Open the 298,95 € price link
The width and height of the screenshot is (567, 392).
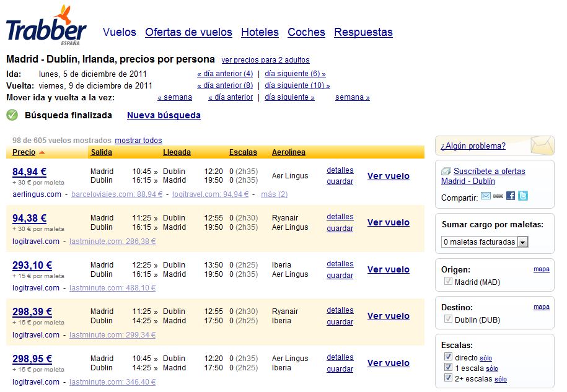click(32, 359)
